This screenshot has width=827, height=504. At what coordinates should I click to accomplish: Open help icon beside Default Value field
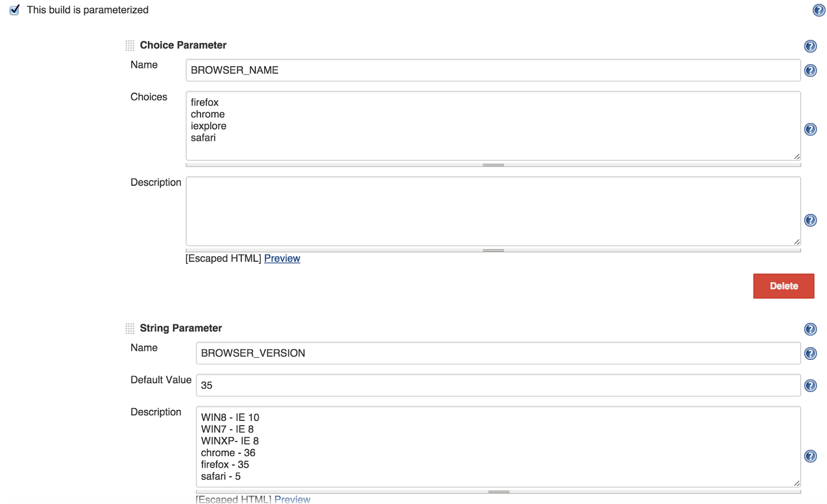(x=810, y=386)
